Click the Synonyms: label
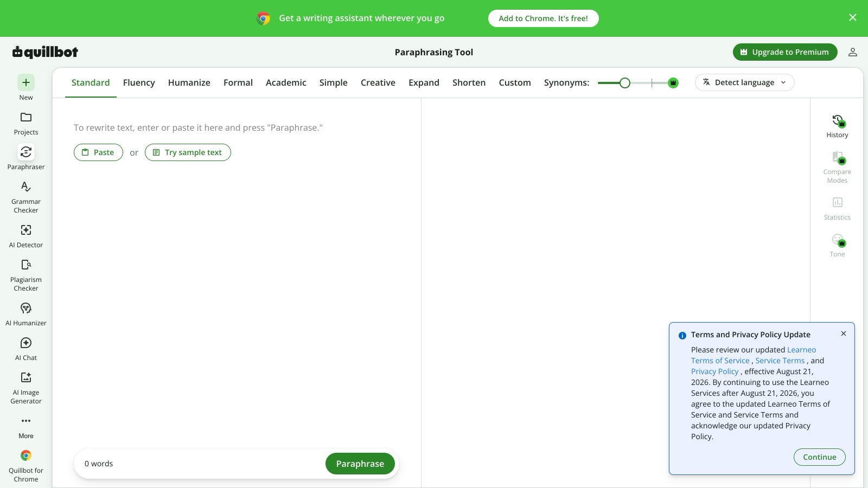The width and height of the screenshot is (868, 488). pyautogui.click(x=566, y=82)
